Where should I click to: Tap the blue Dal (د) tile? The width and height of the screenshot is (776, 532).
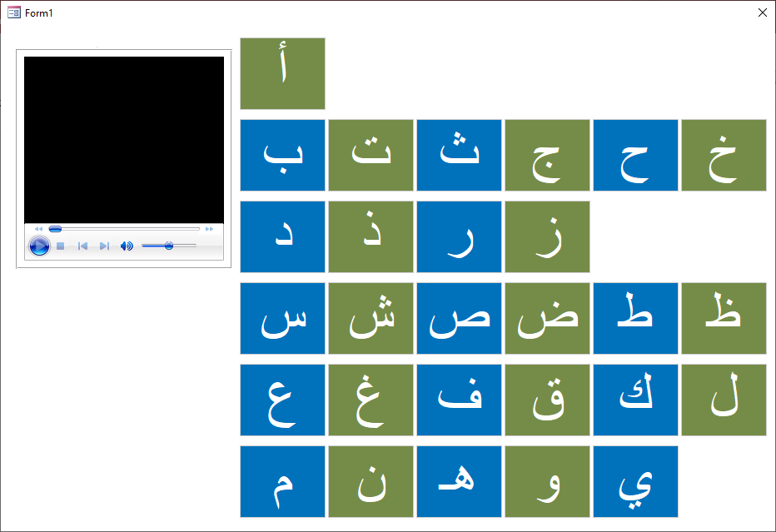coord(282,236)
